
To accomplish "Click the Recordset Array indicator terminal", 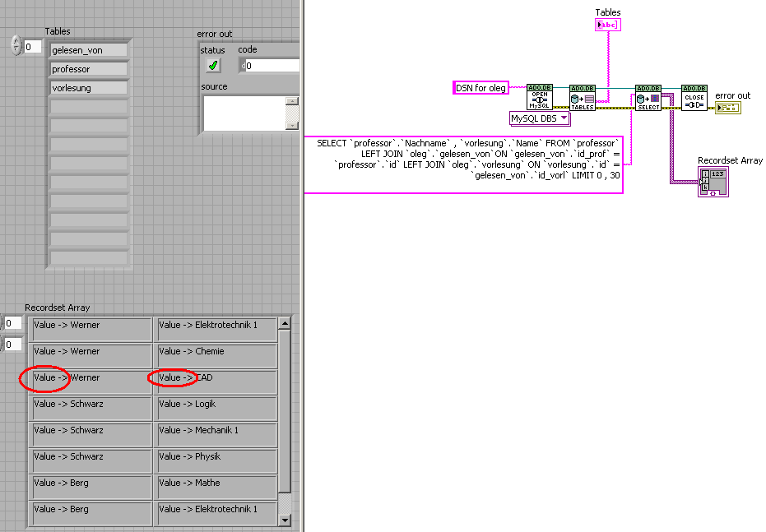I will click(x=713, y=182).
